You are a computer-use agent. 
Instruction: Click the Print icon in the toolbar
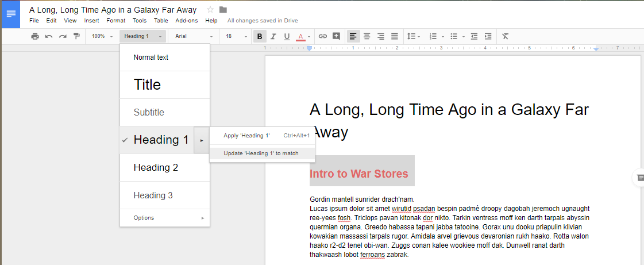tap(35, 36)
